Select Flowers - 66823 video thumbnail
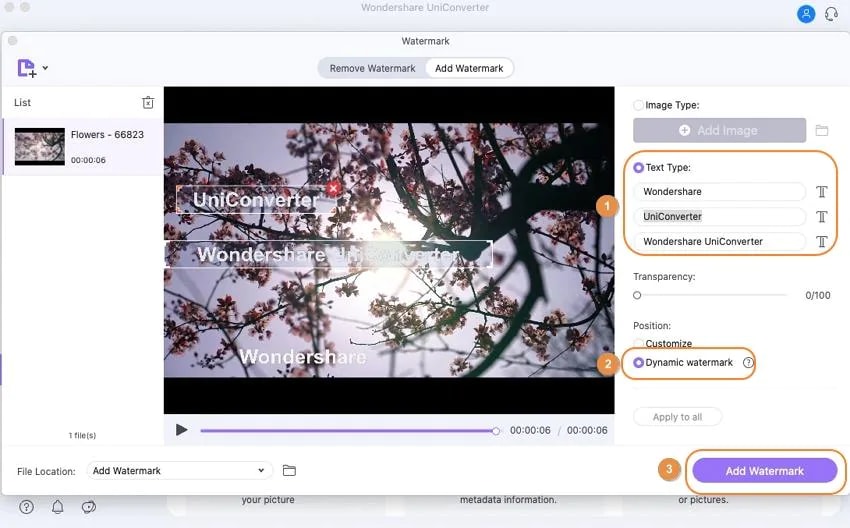850x528 pixels. (40, 146)
